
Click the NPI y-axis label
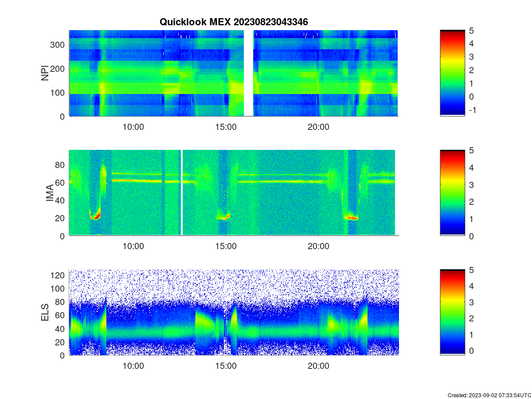coord(45,73)
